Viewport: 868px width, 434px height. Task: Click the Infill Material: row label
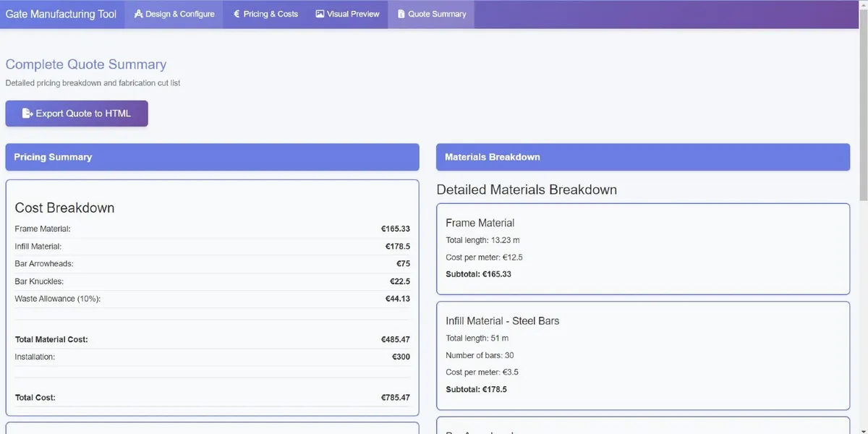(x=40, y=247)
